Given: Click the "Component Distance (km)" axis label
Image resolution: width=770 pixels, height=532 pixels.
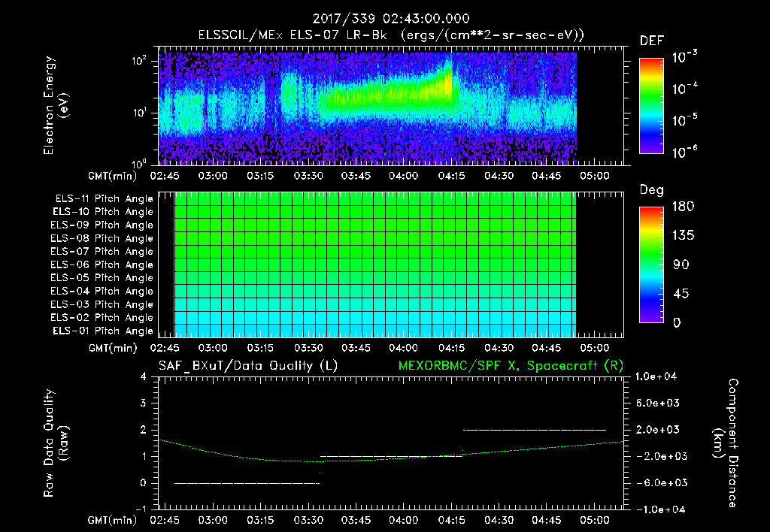Looking at the screenshot, I should (726, 443).
